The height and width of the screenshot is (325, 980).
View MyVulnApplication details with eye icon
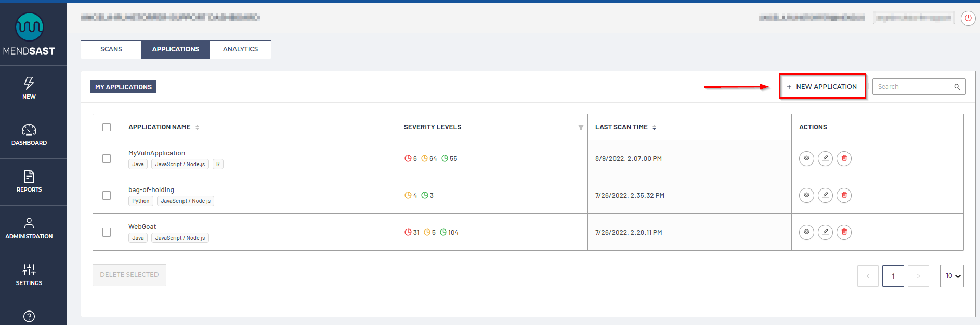click(806, 158)
